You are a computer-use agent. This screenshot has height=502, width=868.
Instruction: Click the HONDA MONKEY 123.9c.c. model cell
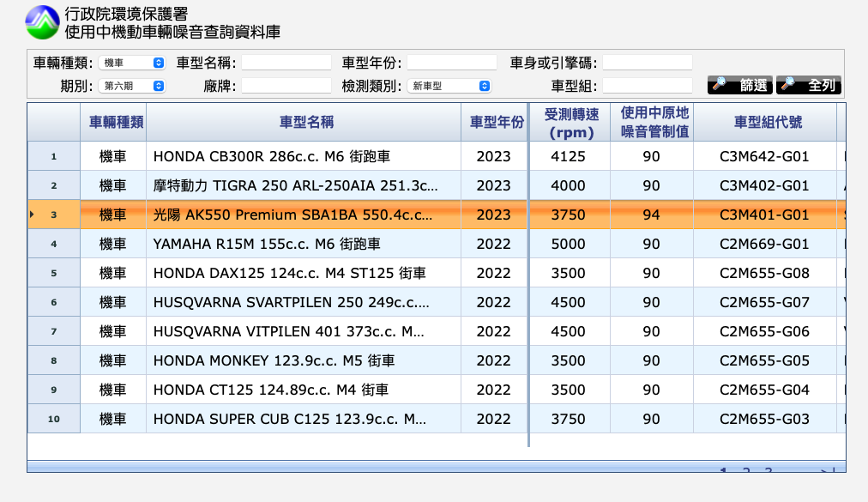[304, 360]
